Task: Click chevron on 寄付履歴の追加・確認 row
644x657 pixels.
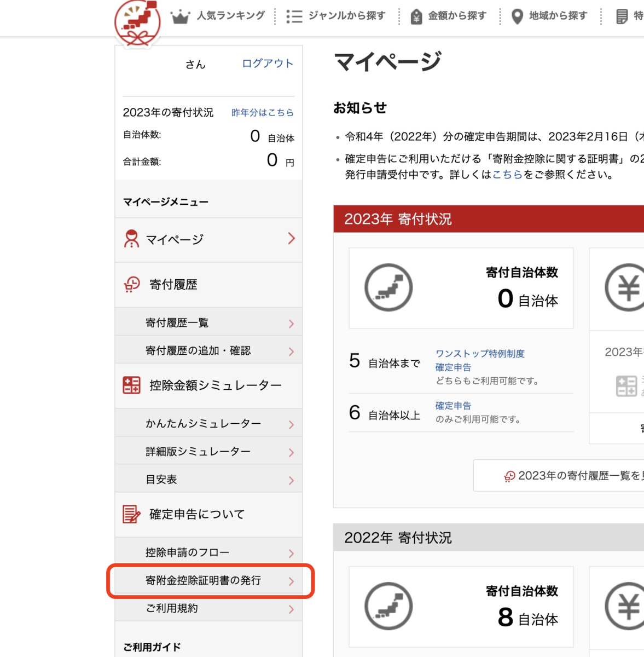Action: coord(291,352)
